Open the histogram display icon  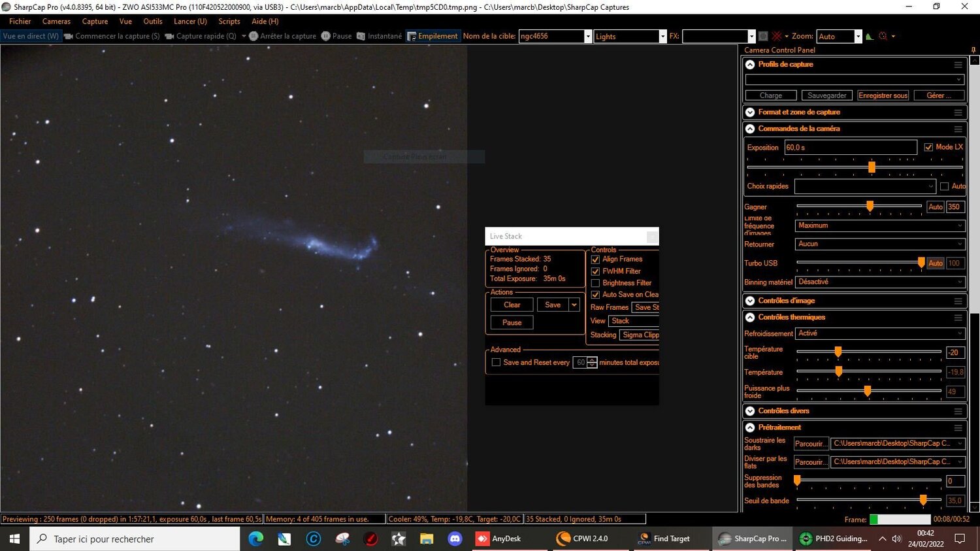[869, 36]
